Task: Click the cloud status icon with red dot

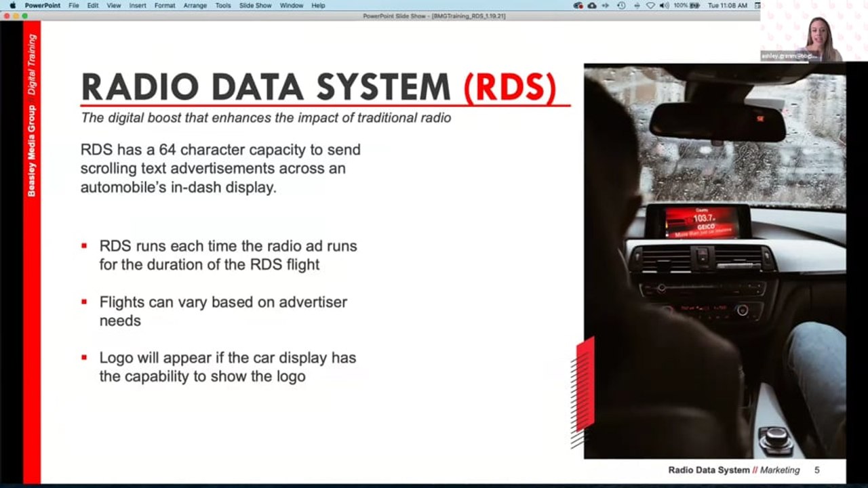Action: 578,5
